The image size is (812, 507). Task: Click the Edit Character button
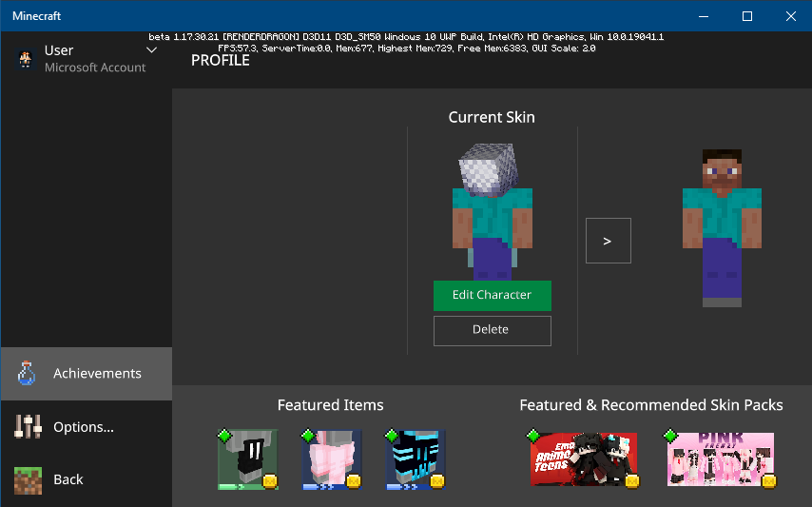(x=492, y=295)
